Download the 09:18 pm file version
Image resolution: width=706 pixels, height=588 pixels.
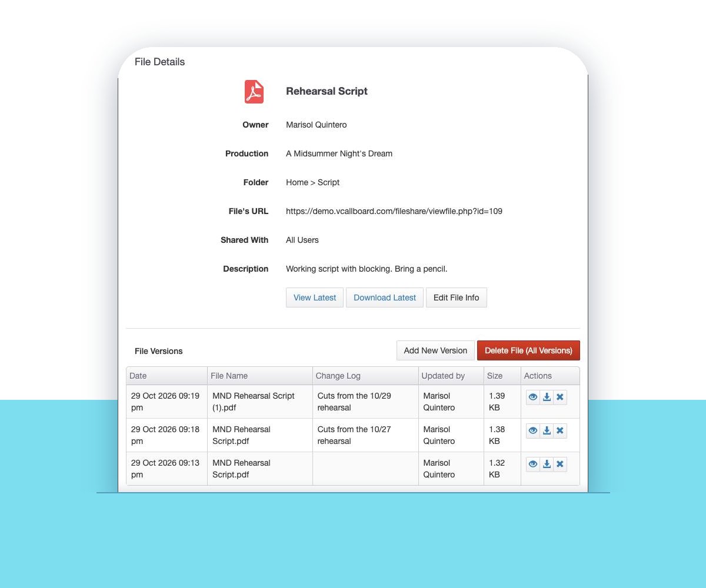tap(547, 430)
